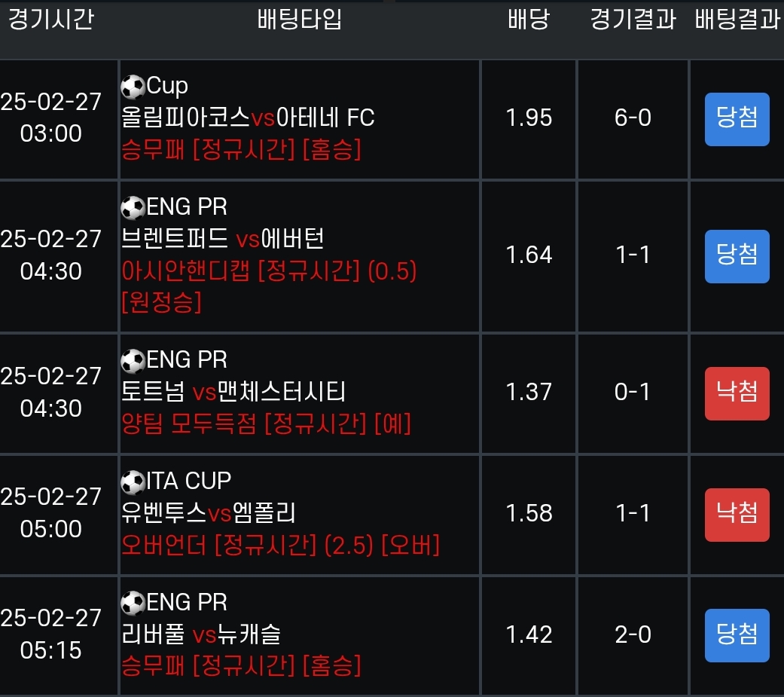Open the 올림피아코스 vs 아테네 FC match
The image size is (784, 697).
[x=248, y=118]
